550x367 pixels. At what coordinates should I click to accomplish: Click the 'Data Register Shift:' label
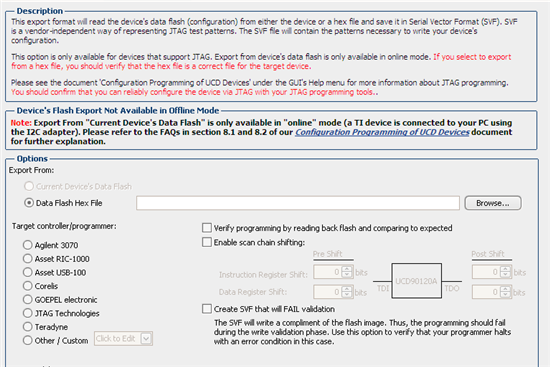tap(253, 292)
